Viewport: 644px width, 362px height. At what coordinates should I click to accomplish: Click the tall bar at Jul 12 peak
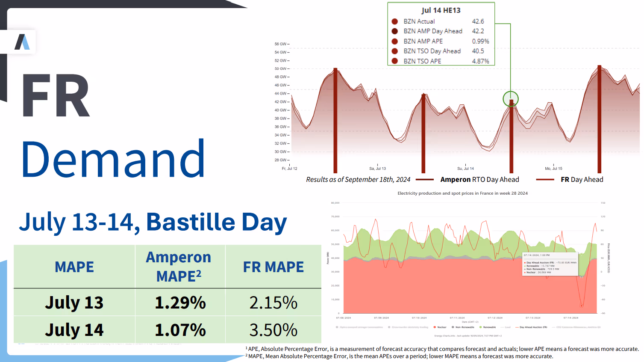click(335, 120)
